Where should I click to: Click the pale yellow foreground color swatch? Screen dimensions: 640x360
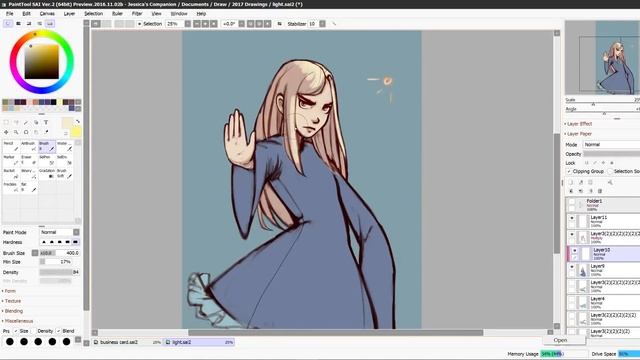coord(67,122)
